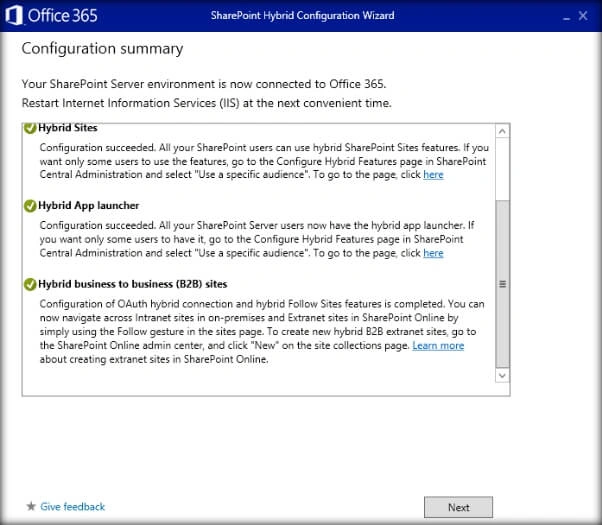Click the summary list scroll down arrow

[x=502, y=375]
